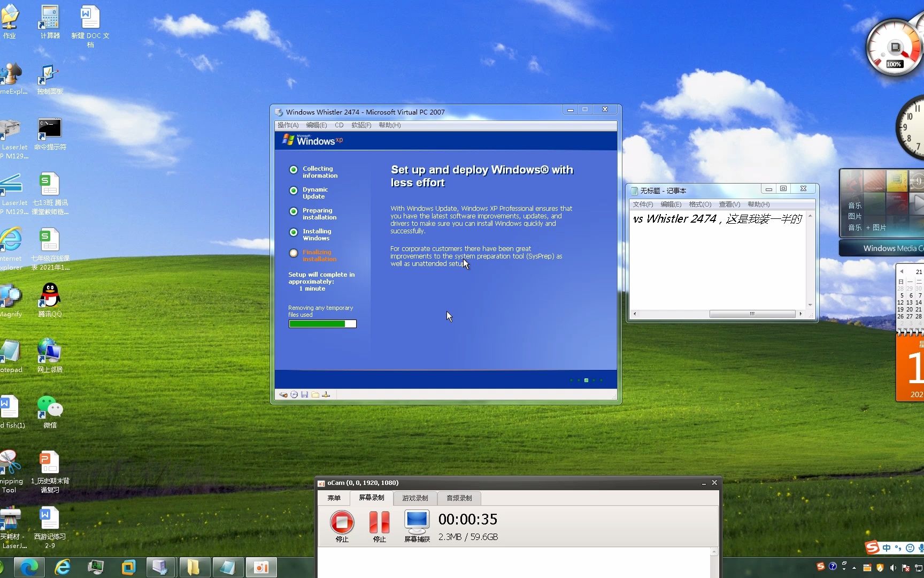924x578 pixels.
Task: Click the Notepad taskbar button
Action: 227,567
